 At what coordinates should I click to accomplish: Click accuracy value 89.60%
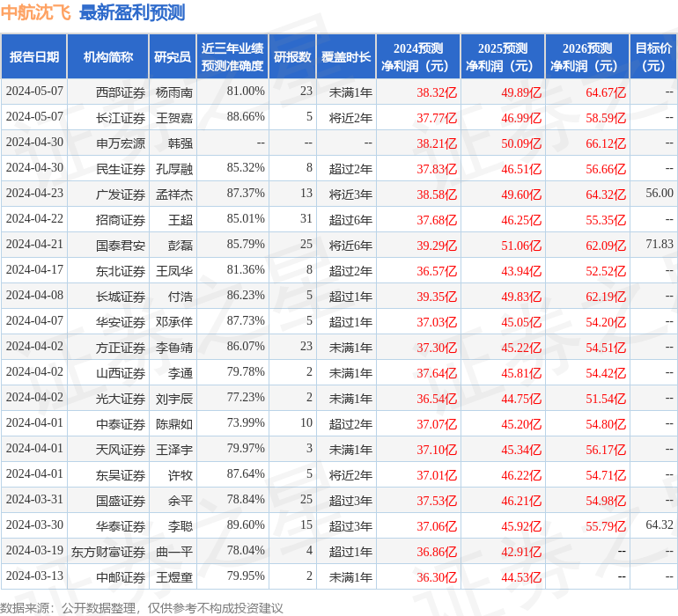click(x=246, y=524)
